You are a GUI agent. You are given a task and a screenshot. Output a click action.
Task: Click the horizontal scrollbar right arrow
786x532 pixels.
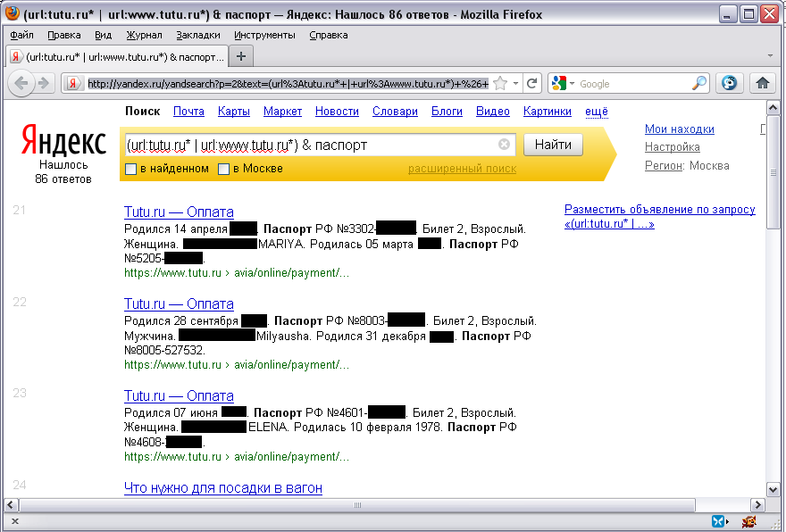pyautogui.click(x=757, y=505)
